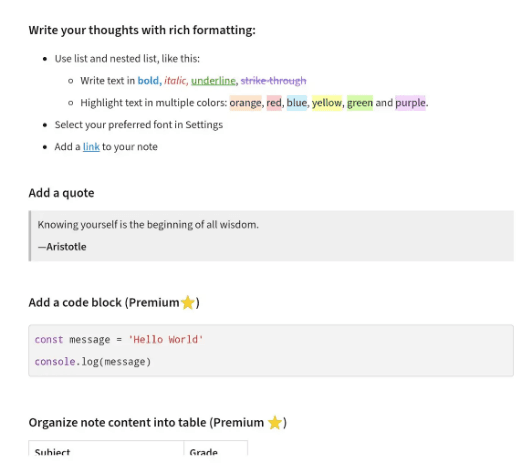Place cursor in the Aristotle quote block
This screenshot has width=526, height=473.
click(271, 236)
